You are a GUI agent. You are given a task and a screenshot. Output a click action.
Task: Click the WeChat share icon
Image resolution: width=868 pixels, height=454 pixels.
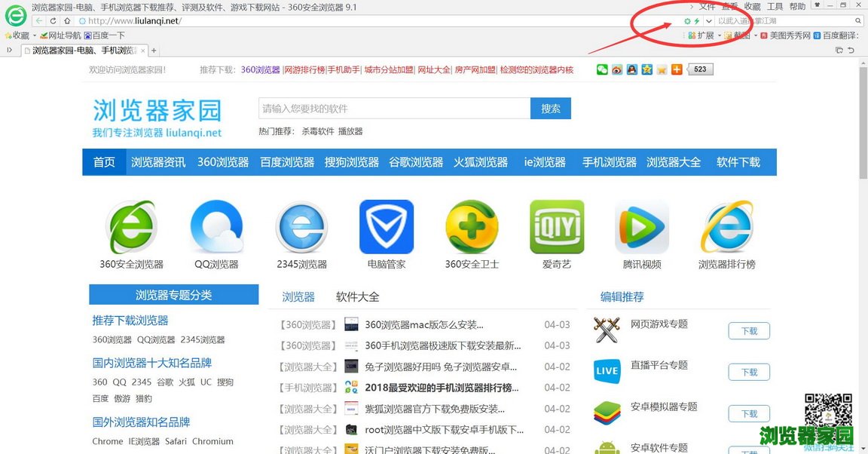(x=602, y=69)
